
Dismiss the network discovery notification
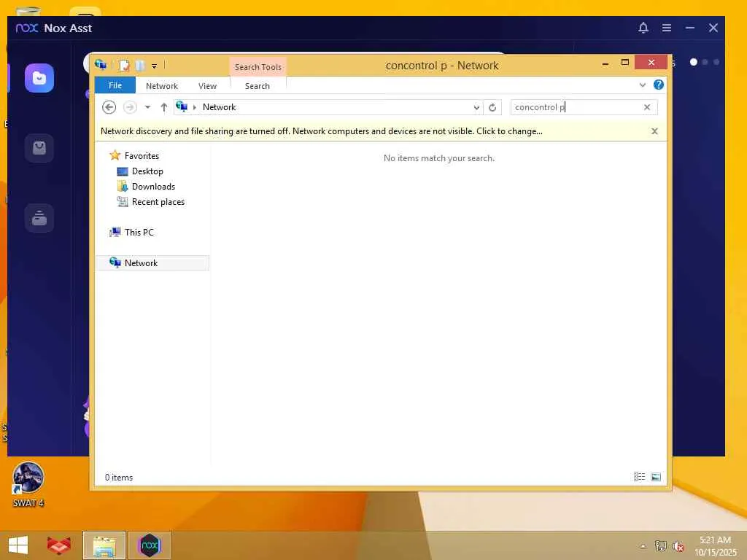point(654,131)
